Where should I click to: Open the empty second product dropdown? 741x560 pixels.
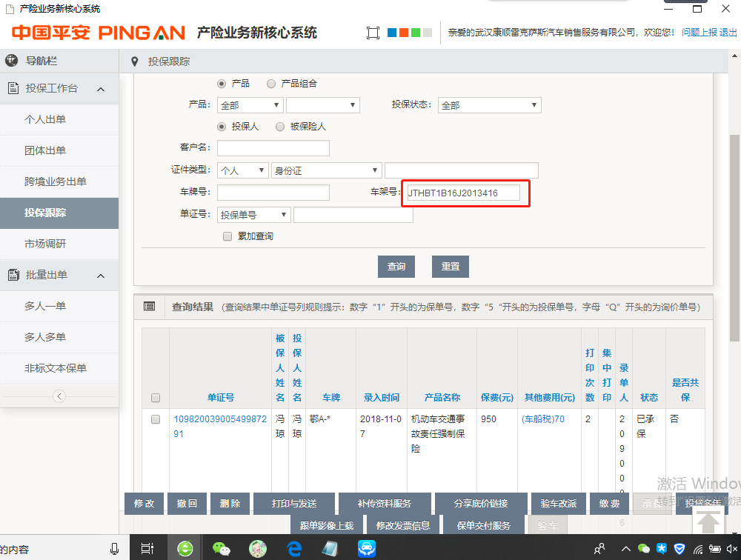[x=323, y=105]
